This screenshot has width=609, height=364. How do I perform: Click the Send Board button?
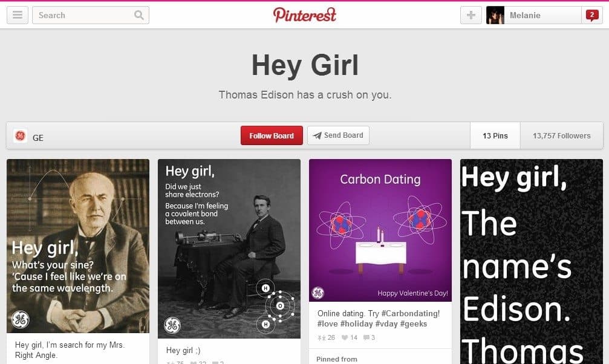click(338, 135)
